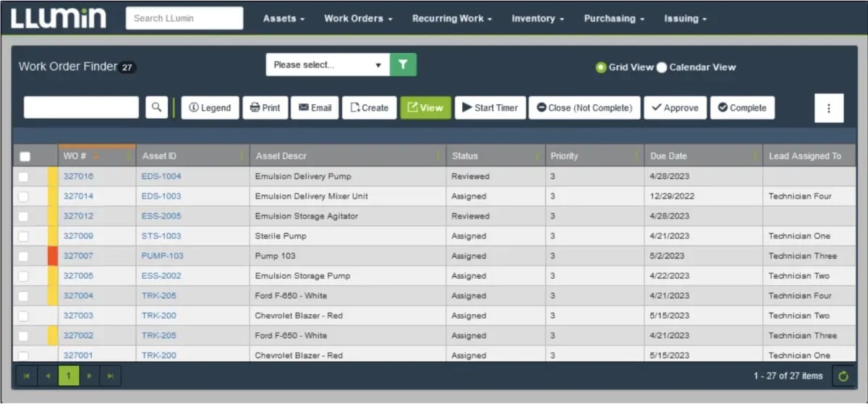Check the row for work order 327005
The width and height of the screenshot is (868, 404).
[24, 276]
